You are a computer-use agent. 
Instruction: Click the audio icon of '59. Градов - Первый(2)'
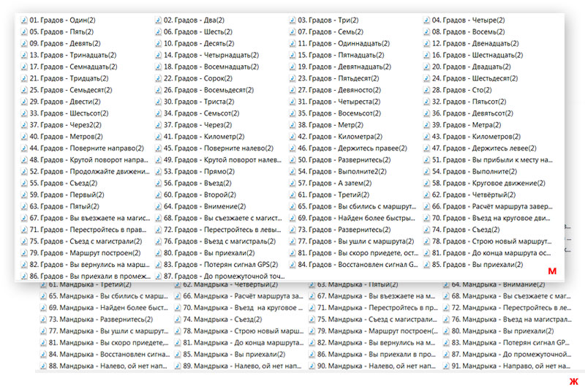[24, 195]
